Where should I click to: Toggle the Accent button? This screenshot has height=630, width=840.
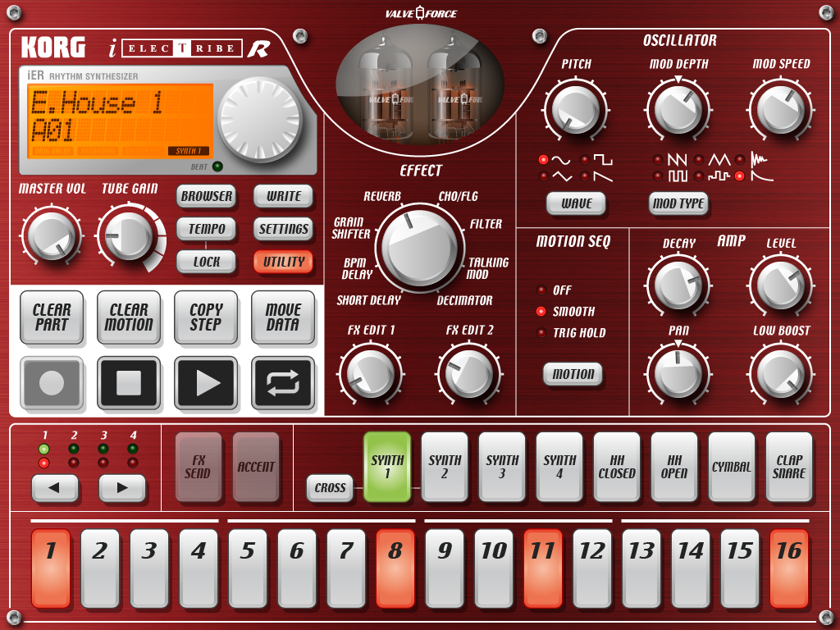256,467
